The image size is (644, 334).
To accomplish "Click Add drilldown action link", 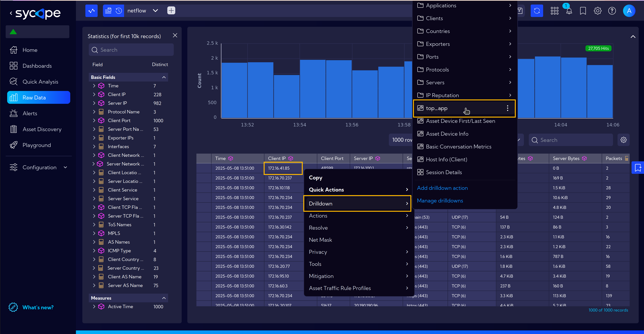I will 442,188.
